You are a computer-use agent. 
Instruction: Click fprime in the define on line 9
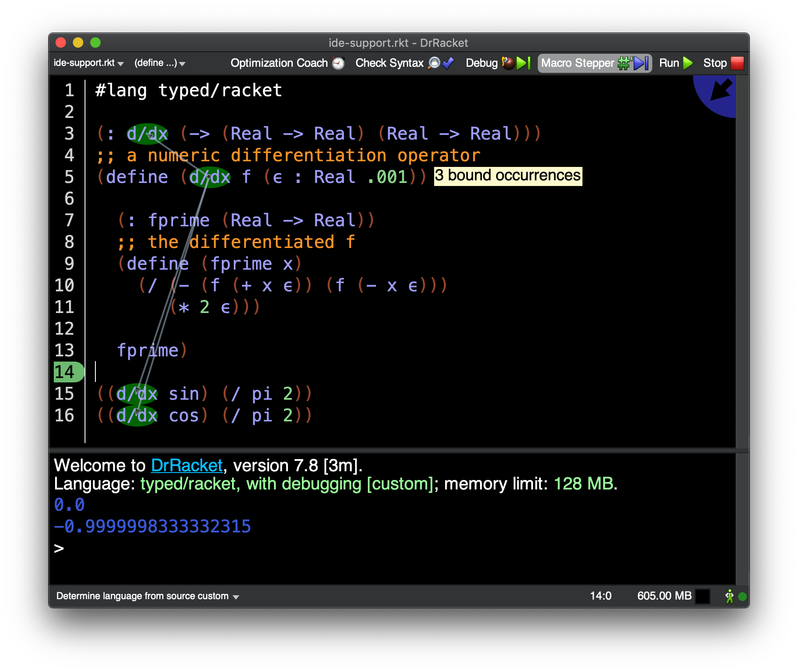click(x=241, y=264)
